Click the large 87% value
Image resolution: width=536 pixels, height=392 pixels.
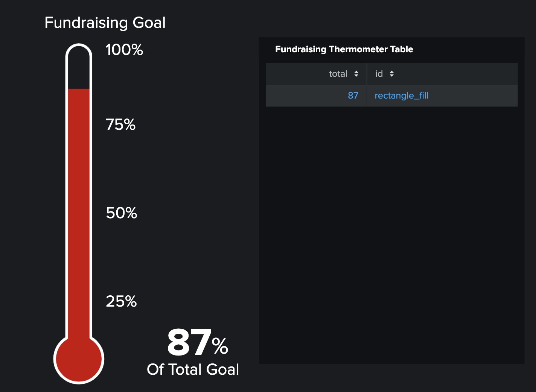click(198, 342)
